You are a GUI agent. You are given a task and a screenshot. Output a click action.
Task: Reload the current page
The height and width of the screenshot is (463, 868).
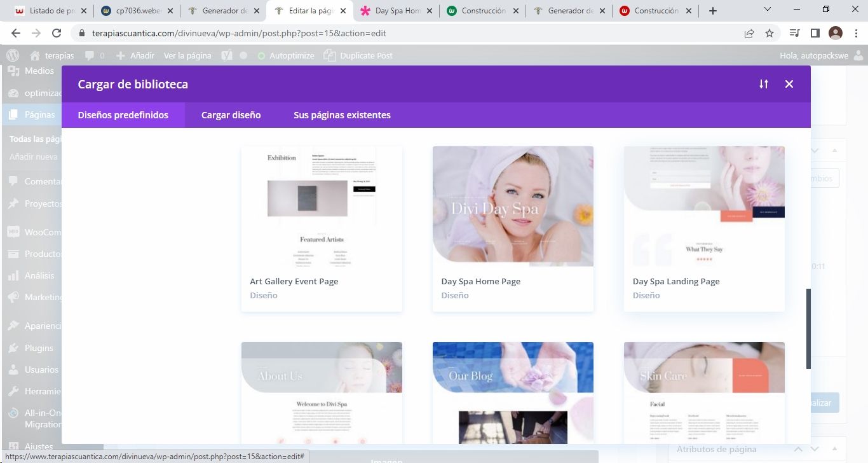pyautogui.click(x=57, y=33)
